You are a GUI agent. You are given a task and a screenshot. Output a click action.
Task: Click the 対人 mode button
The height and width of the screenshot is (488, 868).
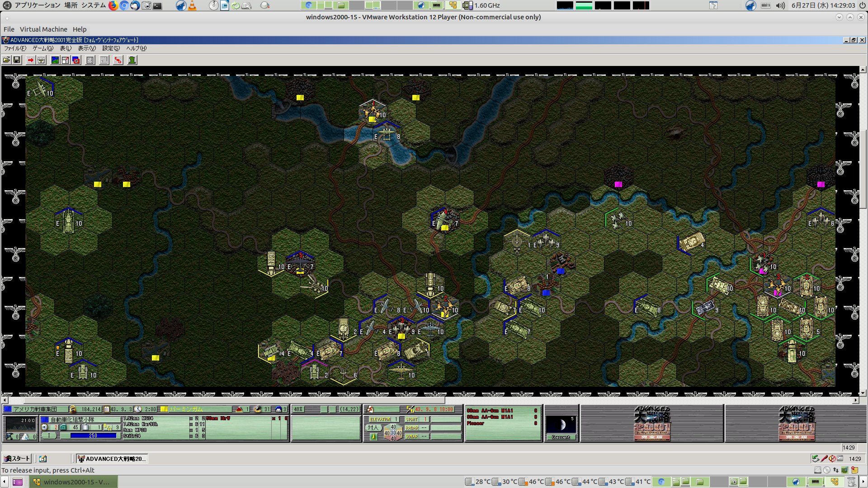point(373,427)
